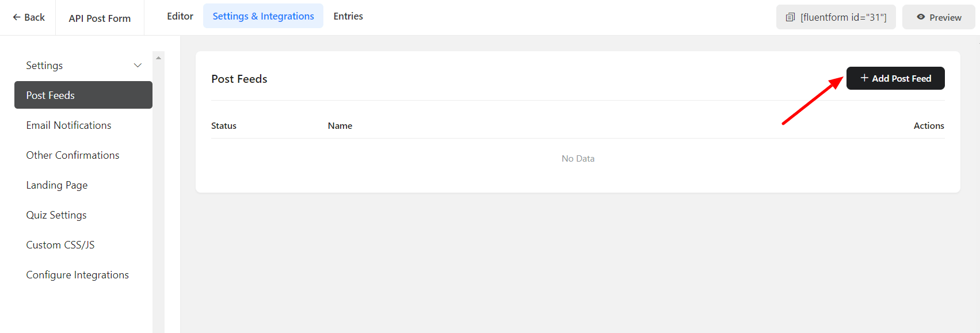Image resolution: width=980 pixels, height=333 pixels.
Task: Click the API Post Form title
Action: click(x=100, y=18)
